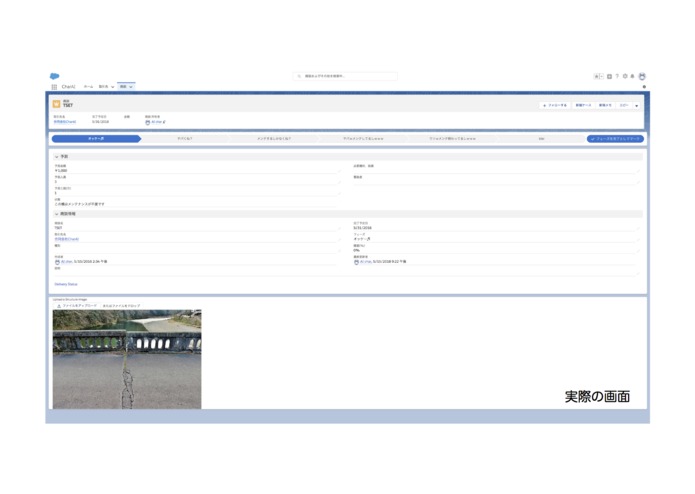The height and width of the screenshot is (494, 695).
Task: Open the ホーム navigation tab
Action: coord(89,87)
